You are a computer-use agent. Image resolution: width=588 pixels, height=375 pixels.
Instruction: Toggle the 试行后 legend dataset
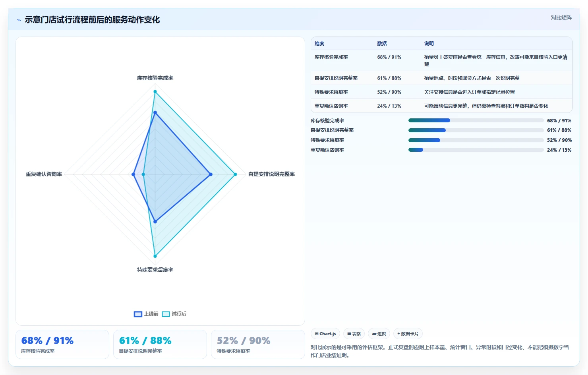tap(174, 314)
